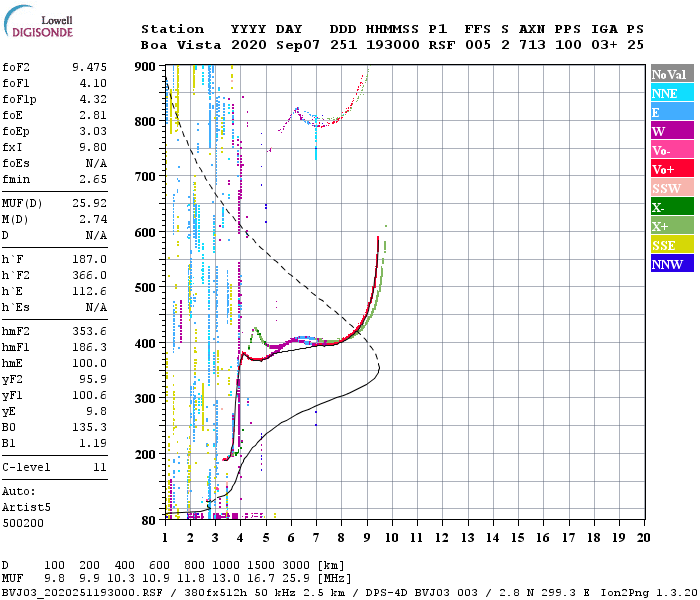Click the foEp value 3.03

pos(93,131)
